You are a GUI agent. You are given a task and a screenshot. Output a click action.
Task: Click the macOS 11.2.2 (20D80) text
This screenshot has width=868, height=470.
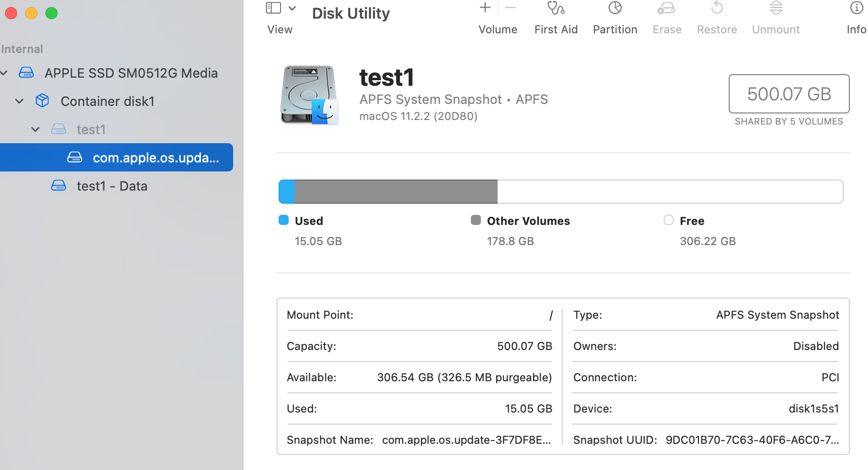pos(418,116)
